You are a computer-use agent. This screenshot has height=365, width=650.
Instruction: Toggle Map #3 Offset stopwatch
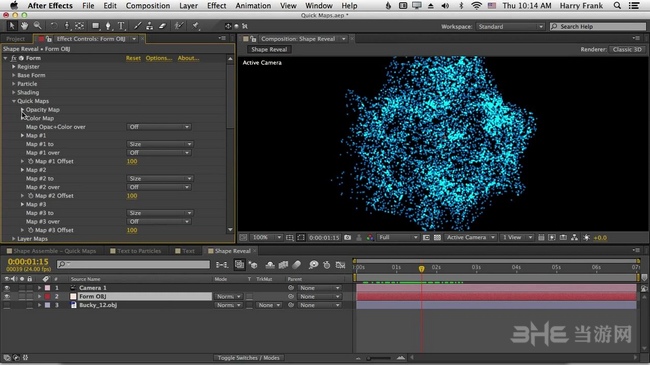click(31, 230)
